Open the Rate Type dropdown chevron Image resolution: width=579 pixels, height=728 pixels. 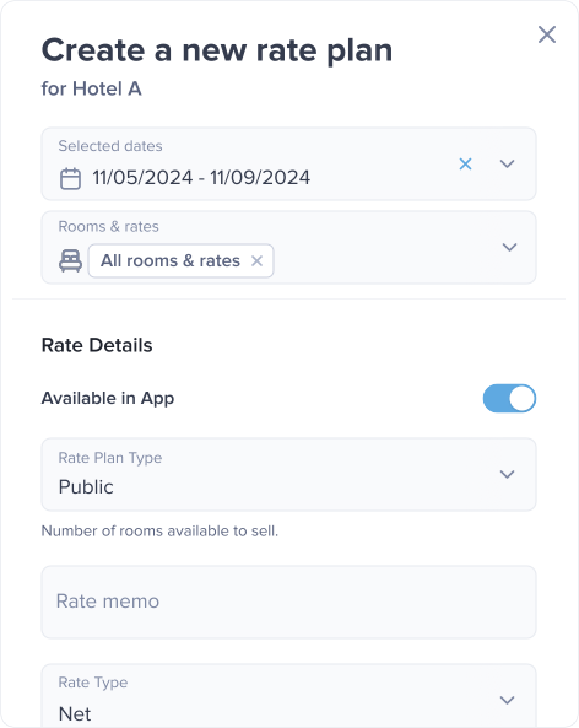(507, 700)
